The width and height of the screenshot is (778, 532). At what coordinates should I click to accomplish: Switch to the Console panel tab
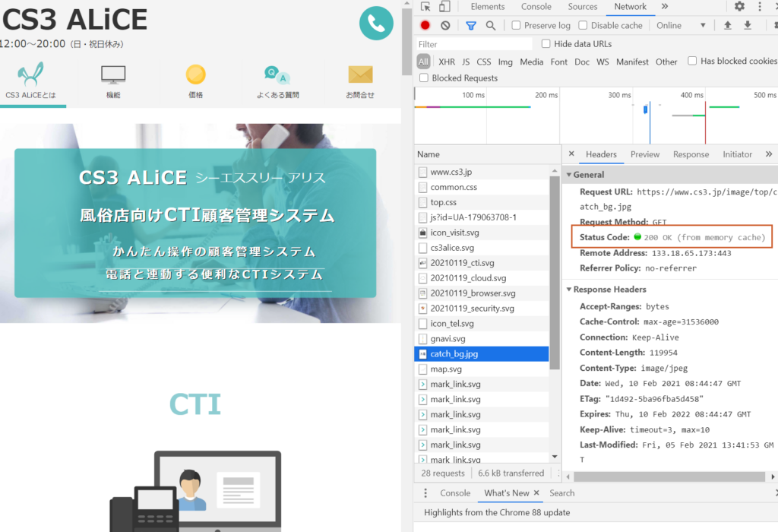tap(536, 6)
